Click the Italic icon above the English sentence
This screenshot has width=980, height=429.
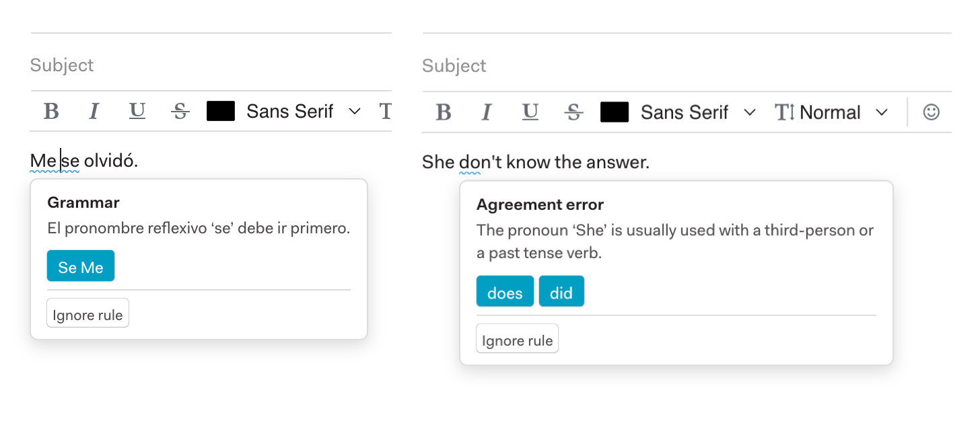click(487, 112)
